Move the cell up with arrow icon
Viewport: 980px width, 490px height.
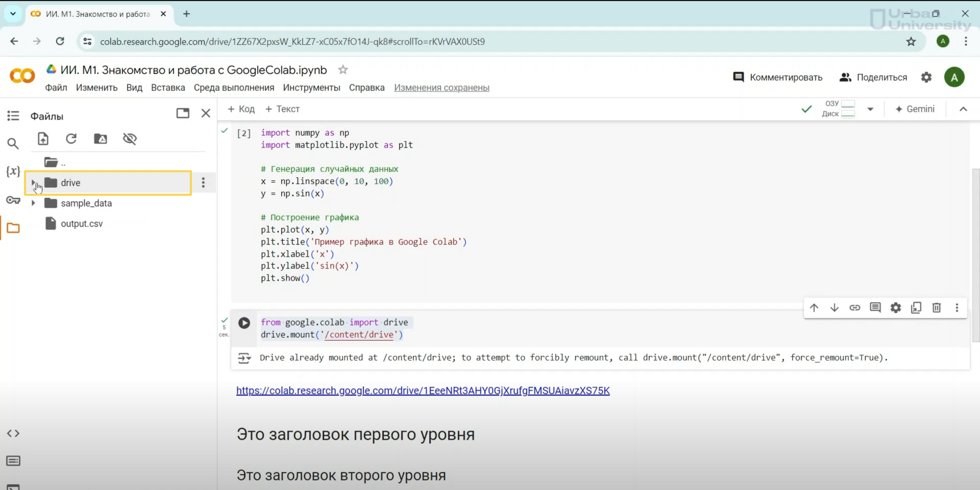[x=814, y=308]
